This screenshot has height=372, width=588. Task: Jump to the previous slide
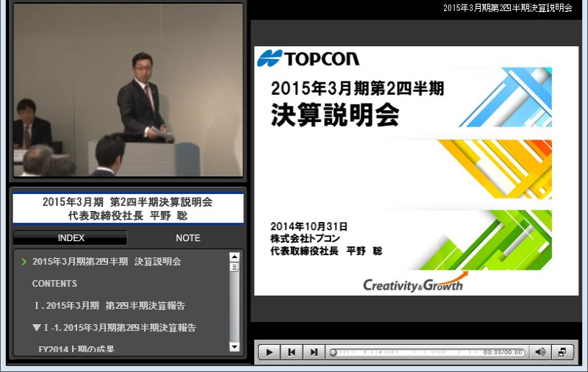291,352
